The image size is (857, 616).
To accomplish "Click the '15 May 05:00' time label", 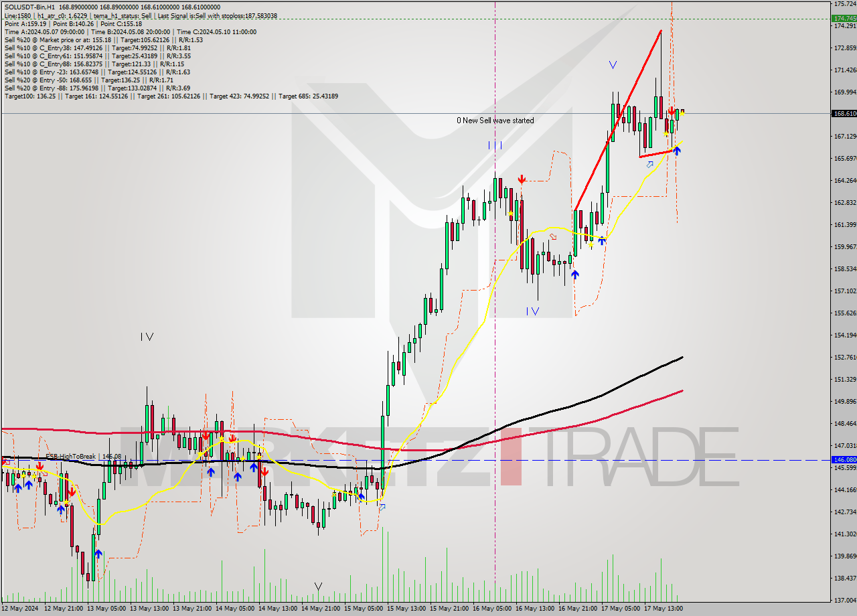I will [x=362, y=609].
